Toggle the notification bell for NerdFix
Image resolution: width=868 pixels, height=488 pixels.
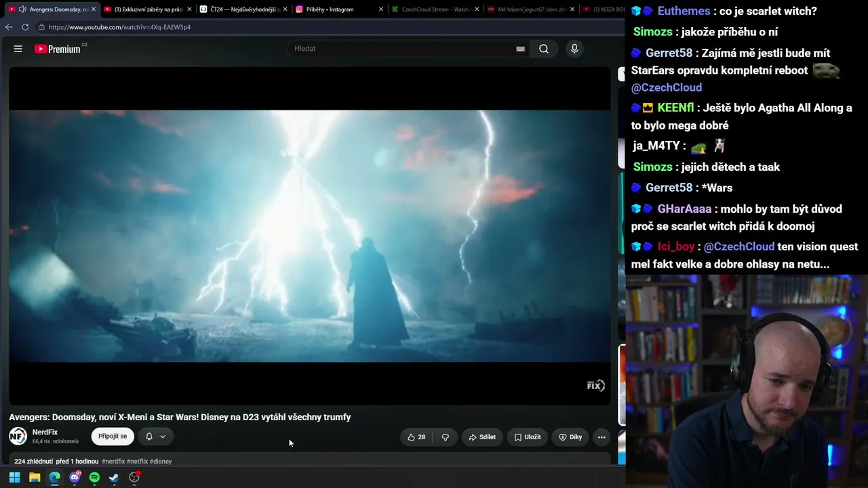tap(149, 436)
